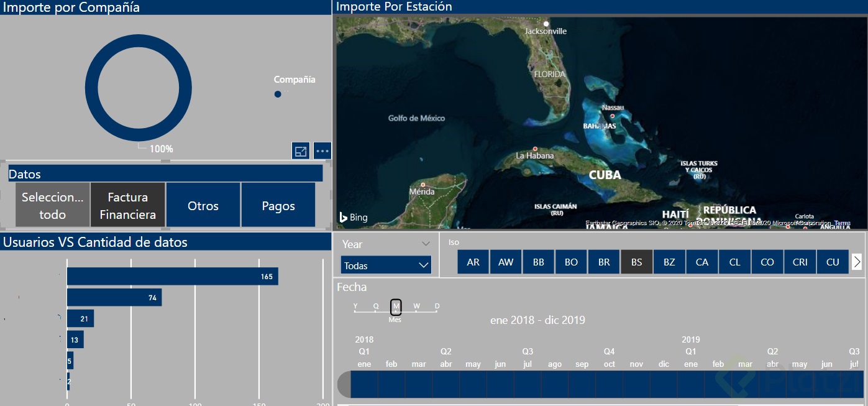Toggle the Pagos data filter
The height and width of the screenshot is (406, 868).
[278, 205]
